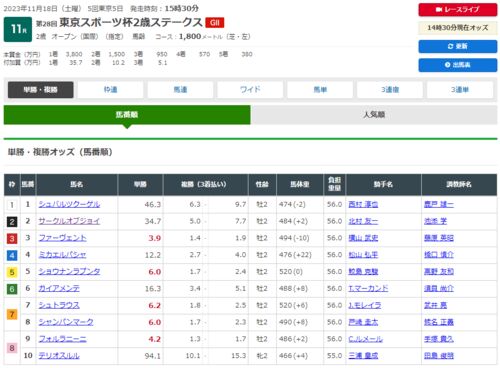Click the green 11R race number badge
500x368 pixels.
coord(18,29)
